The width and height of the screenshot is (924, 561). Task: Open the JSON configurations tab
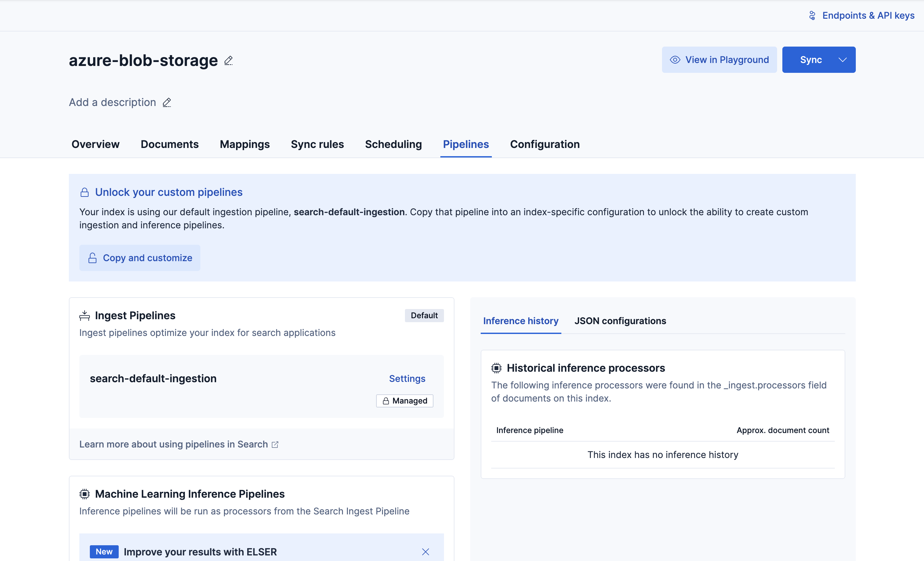pyautogui.click(x=620, y=321)
